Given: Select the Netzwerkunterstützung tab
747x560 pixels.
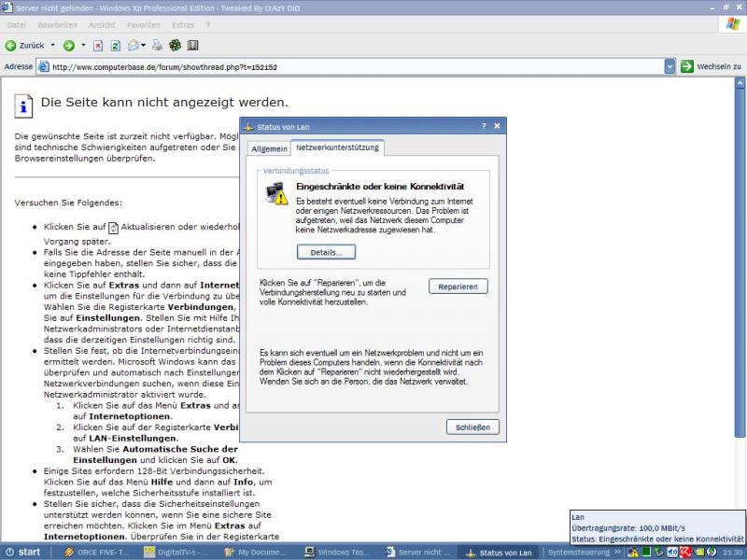Looking at the screenshot, I should click(337, 147).
